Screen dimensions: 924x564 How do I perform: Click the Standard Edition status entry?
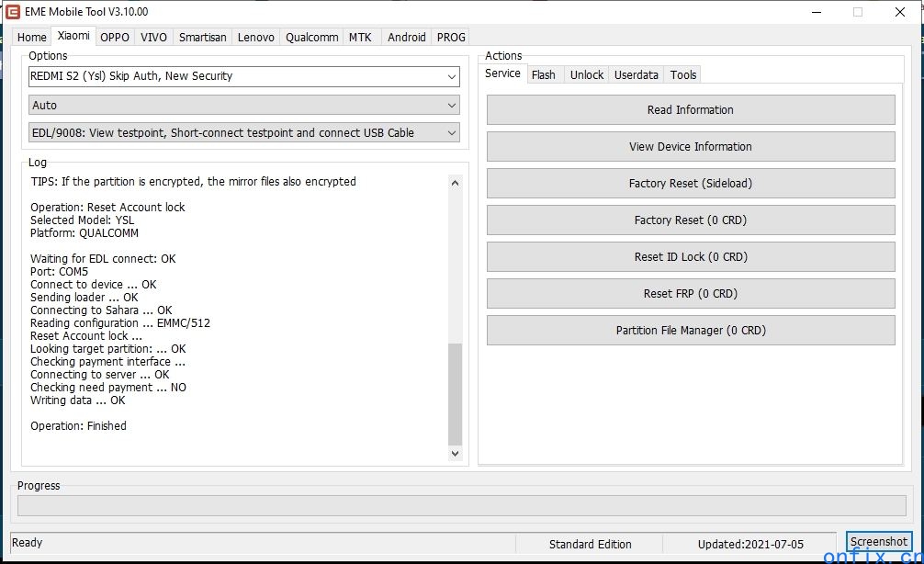coord(590,545)
